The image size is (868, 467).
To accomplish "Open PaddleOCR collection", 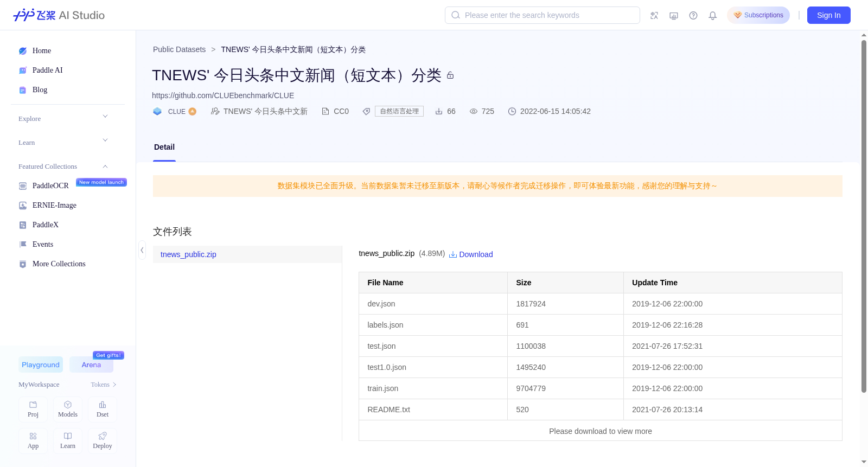I will 50,185.
